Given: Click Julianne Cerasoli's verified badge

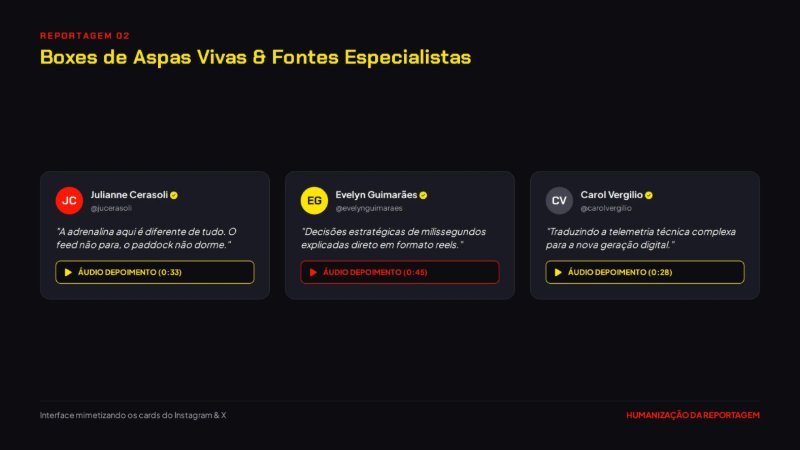Looking at the screenshot, I should click(174, 195).
